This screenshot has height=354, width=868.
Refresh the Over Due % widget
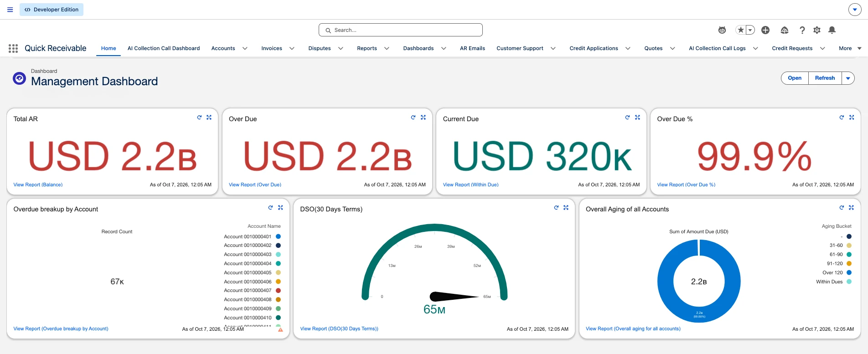tap(842, 118)
